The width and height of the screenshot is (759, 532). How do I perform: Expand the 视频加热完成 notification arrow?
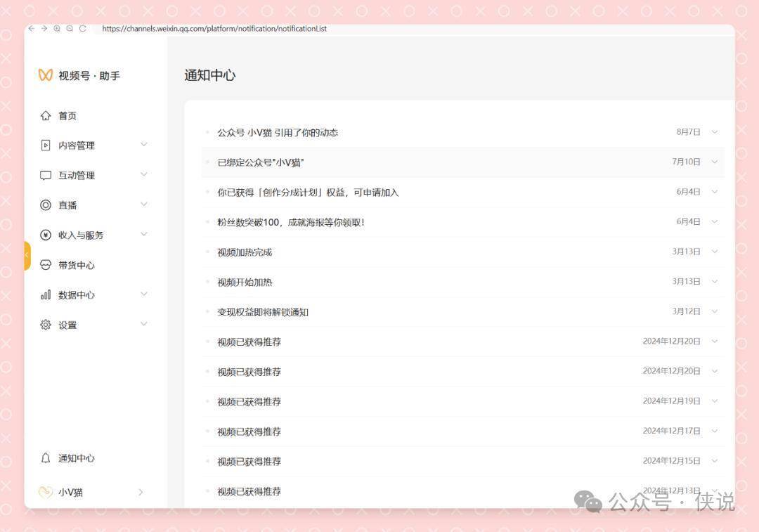[715, 252]
